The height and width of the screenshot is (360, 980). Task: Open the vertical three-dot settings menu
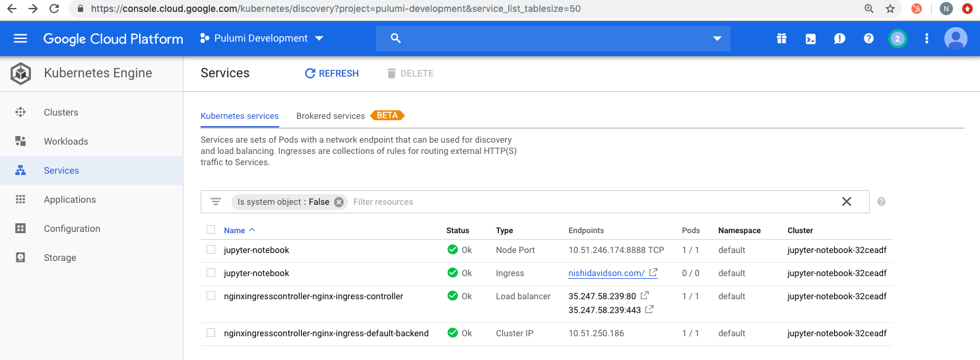(927, 38)
